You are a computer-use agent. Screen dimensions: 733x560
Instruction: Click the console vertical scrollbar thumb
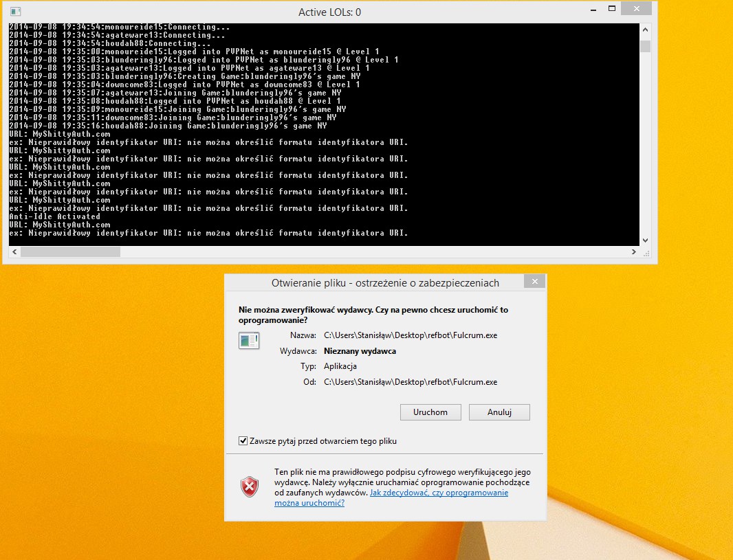[645, 46]
